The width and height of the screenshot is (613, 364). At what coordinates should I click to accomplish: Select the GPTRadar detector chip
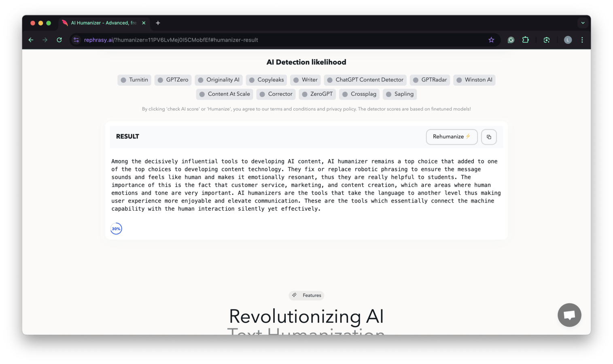(430, 80)
